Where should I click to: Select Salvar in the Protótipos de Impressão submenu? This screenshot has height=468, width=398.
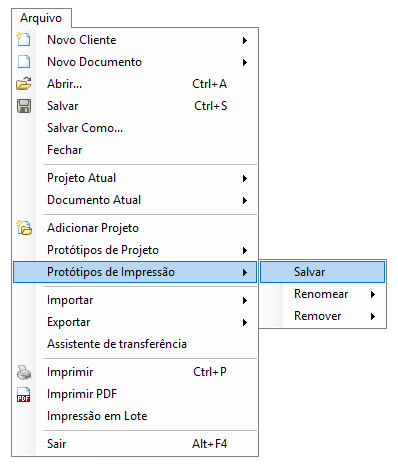pyautogui.click(x=322, y=272)
